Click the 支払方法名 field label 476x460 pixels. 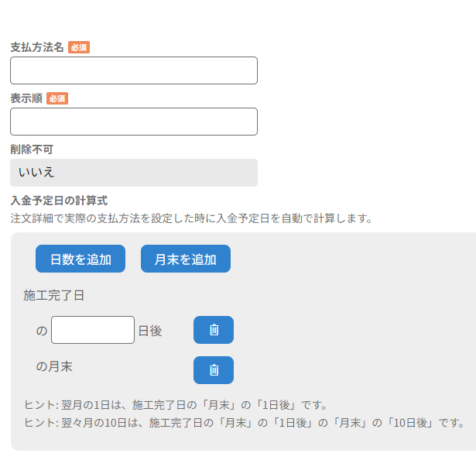(x=37, y=47)
